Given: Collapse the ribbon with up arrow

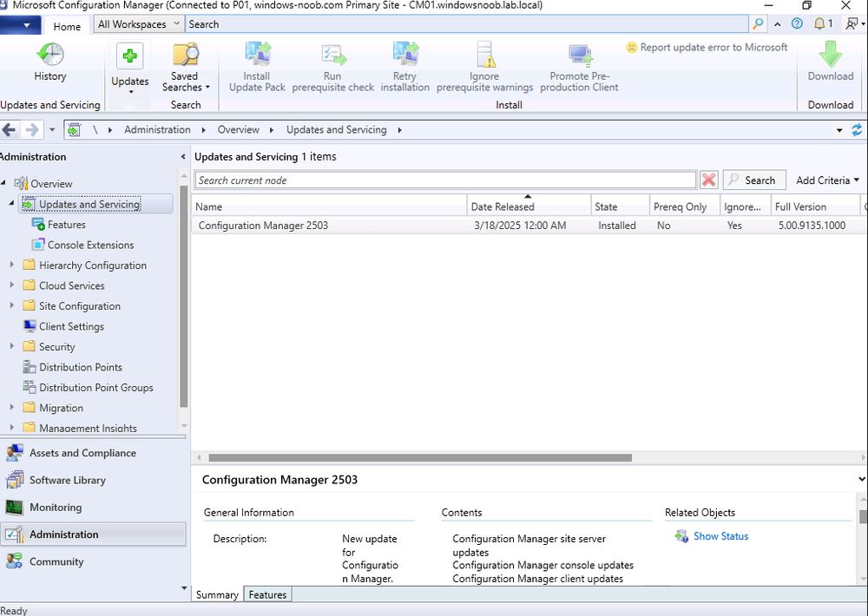Looking at the screenshot, I should tap(777, 24).
